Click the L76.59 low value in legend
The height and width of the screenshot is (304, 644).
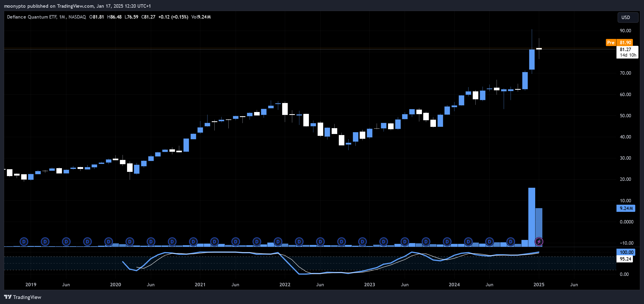(x=131, y=17)
